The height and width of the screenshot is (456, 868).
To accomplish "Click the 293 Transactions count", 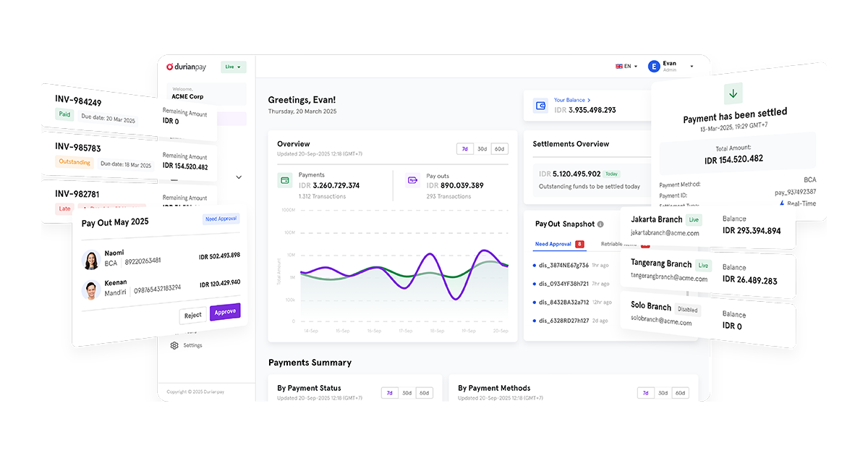I will click(447, 196).
